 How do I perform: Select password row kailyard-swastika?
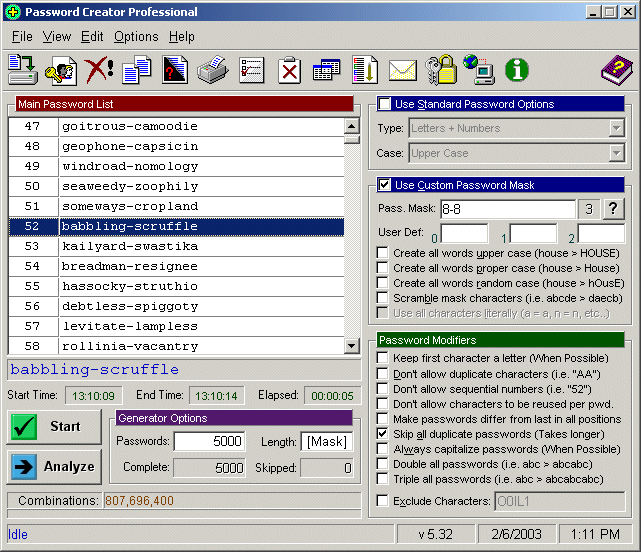pos(176,247)
